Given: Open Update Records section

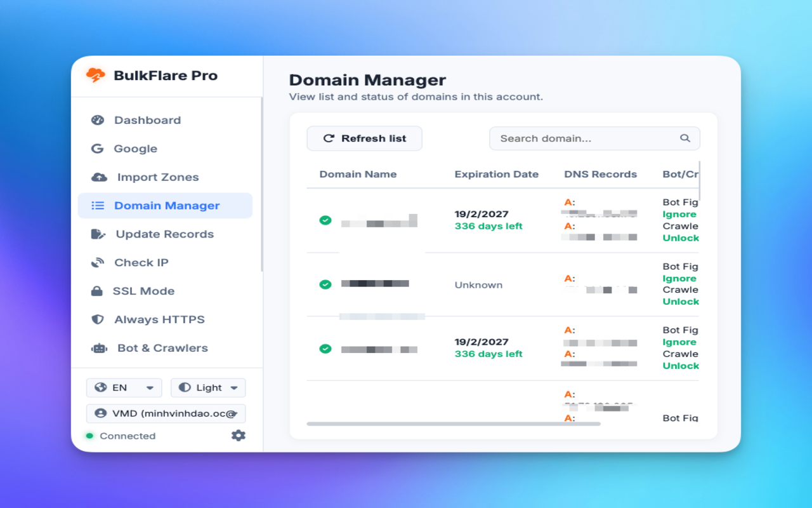Looking at the screenshot, I should click(165, 234).
